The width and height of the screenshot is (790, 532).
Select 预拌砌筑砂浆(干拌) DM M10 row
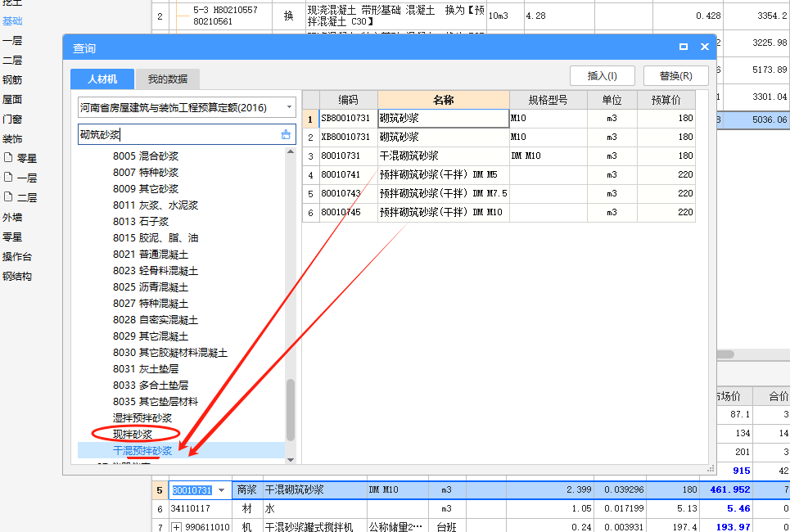click(x=499, y=212)
